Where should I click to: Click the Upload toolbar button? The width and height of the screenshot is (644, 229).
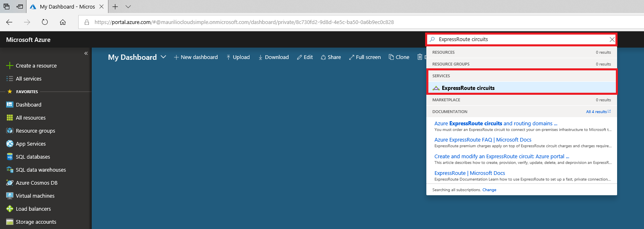[238, 57]
